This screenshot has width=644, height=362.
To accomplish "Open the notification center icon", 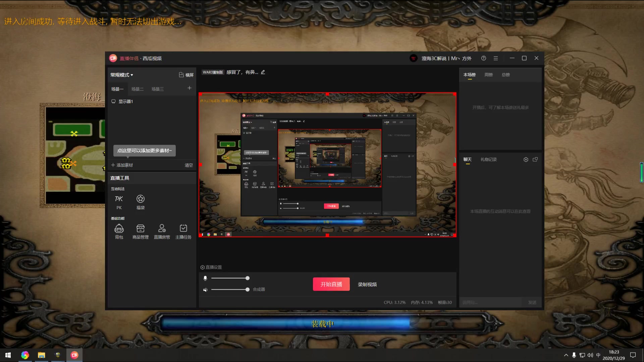I will (x=633, y=355).
